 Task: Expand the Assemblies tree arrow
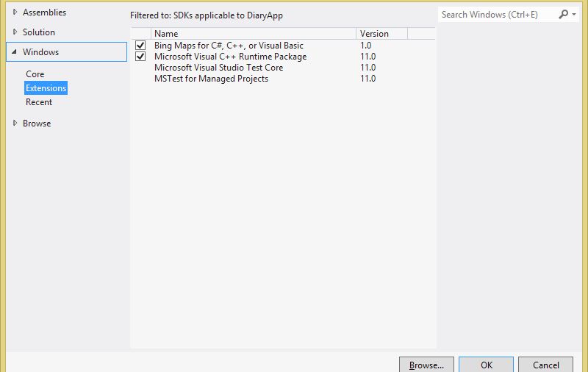[15, 12]
